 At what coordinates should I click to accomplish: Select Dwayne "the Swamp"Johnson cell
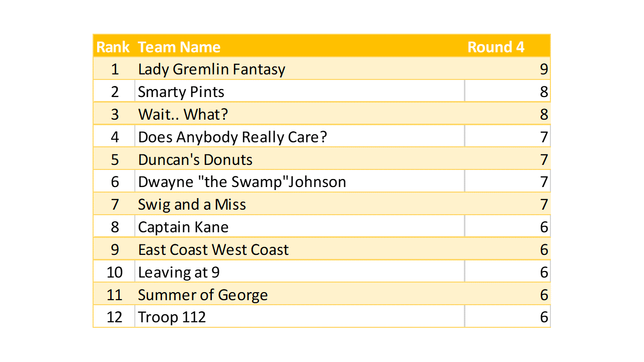pyautogui.click(x=242, y=182)
